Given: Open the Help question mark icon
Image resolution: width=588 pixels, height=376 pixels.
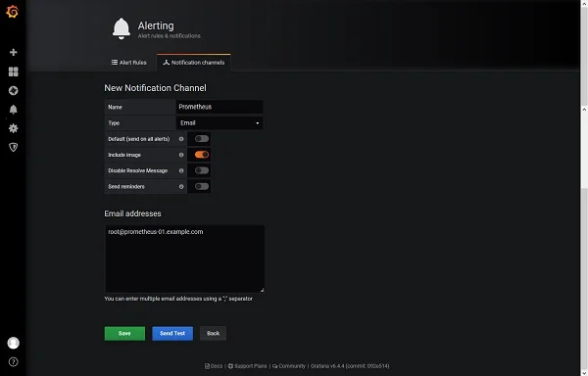Looking at the screenshot, I should coord(13,361).
